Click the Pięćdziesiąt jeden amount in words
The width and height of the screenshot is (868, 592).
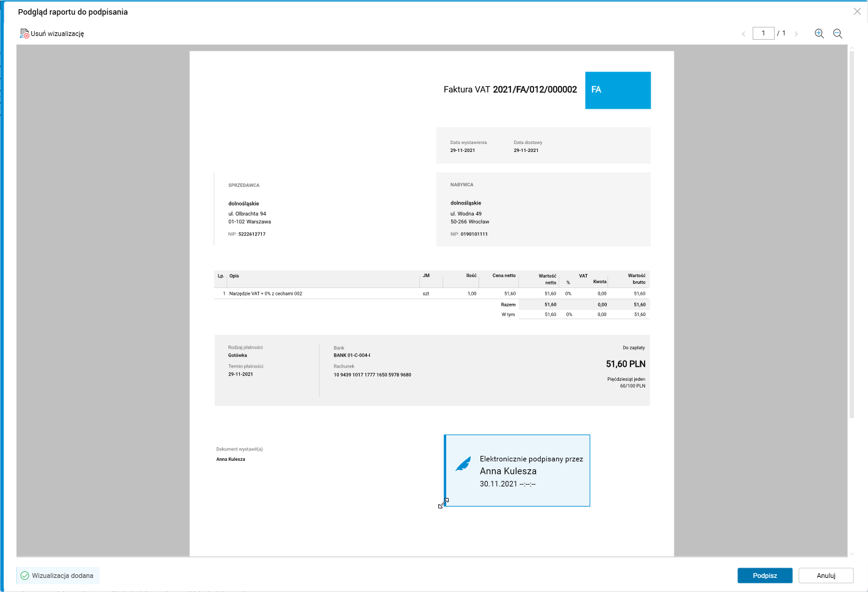click(x=626, y=380)
